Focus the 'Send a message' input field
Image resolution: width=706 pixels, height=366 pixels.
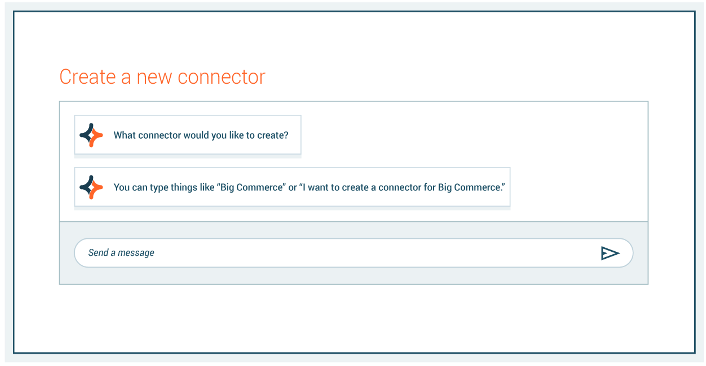353,253
